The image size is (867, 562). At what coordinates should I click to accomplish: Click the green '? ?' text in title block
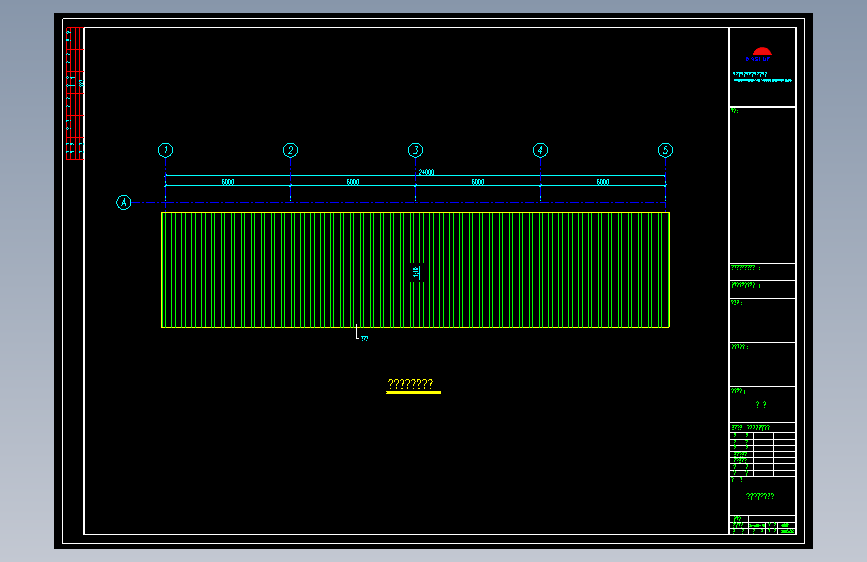[761, 404]
